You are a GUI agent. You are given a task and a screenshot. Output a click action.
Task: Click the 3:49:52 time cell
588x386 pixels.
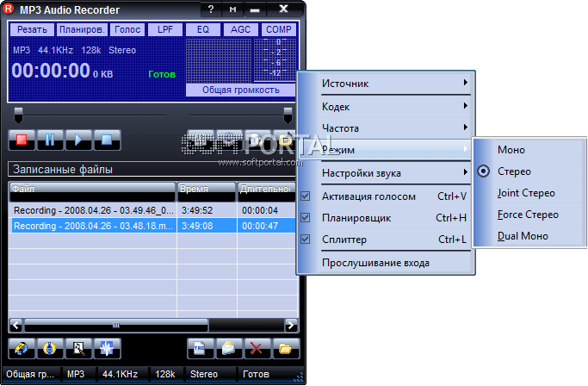click(x=197, y=210)
